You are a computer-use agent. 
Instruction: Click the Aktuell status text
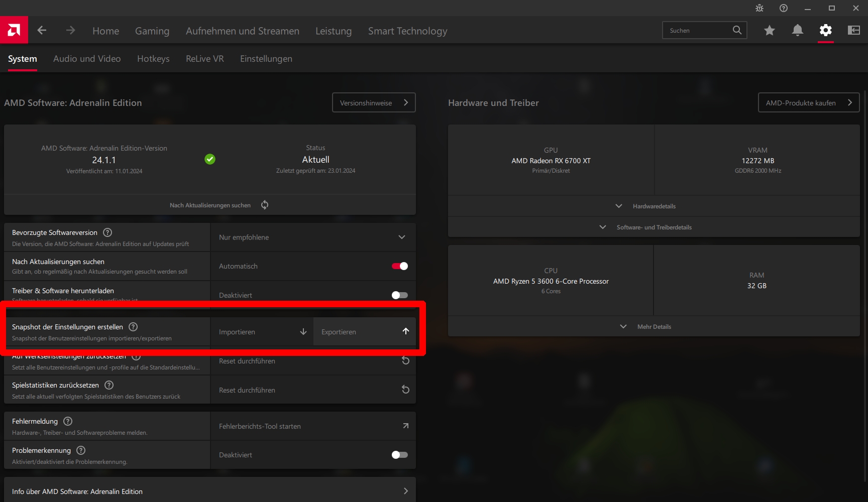click(315, 160)
